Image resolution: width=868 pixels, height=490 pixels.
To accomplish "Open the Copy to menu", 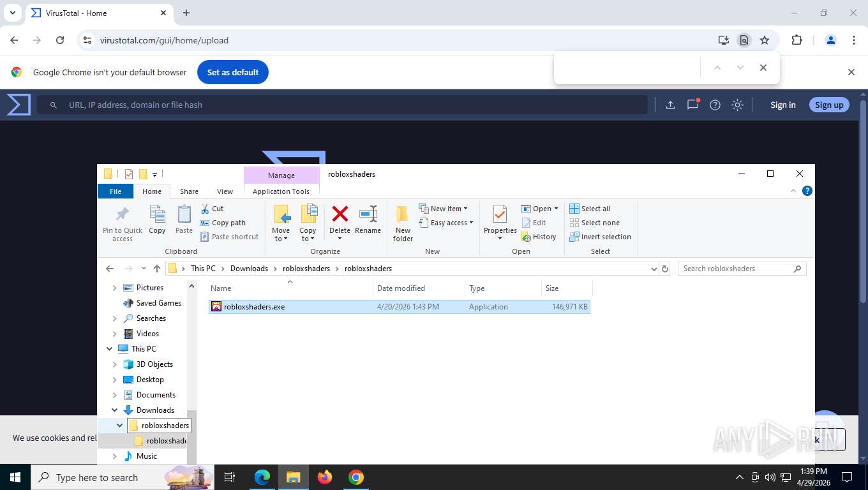I will (308, 223).
